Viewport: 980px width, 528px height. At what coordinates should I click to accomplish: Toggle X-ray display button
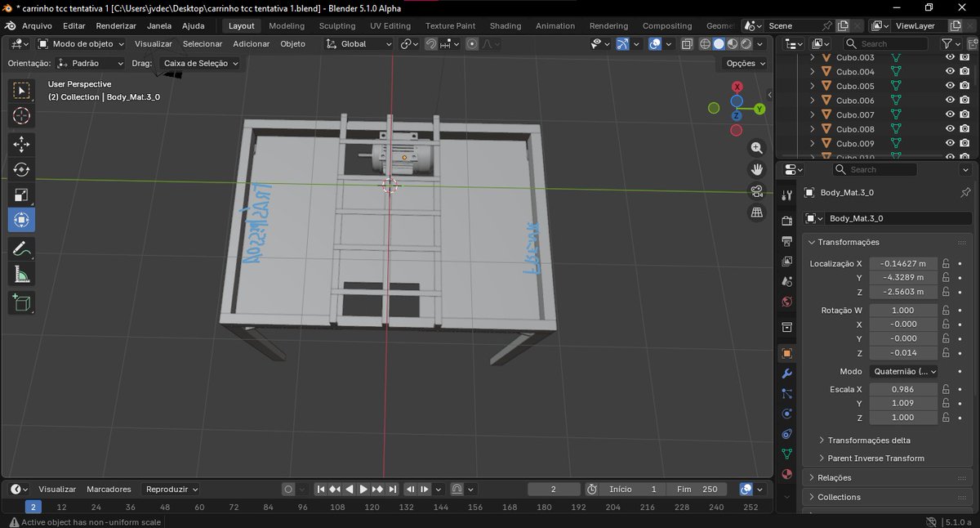687,44
